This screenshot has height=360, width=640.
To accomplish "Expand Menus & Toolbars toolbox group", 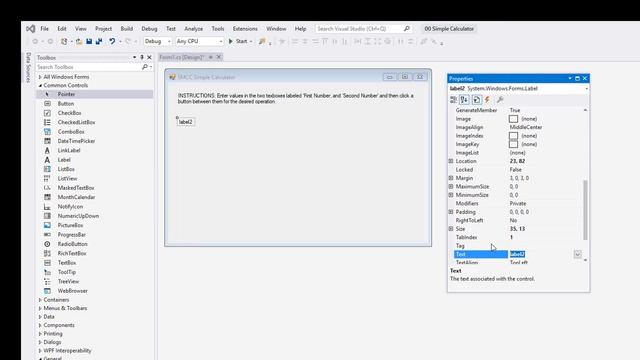I will pyautogui.click(x=40, y=309).
